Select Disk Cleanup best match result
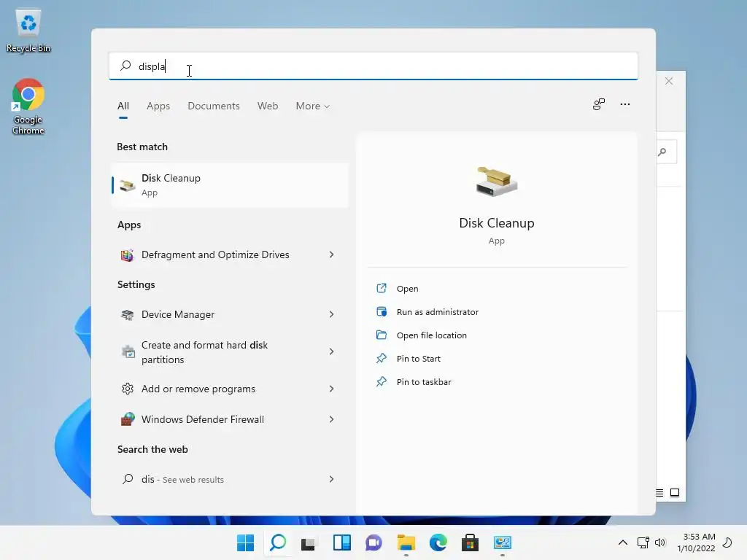 pyautogui.click(x=231, y=185)
